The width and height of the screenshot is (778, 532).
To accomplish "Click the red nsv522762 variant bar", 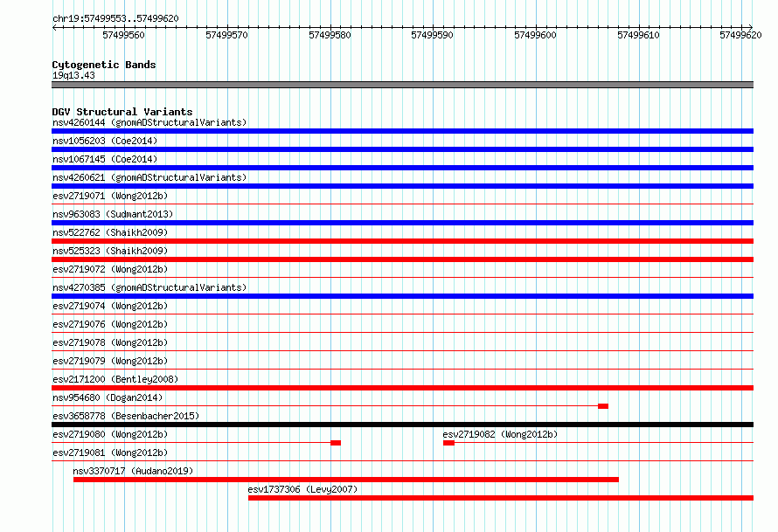I will click(x=402, y=241).
